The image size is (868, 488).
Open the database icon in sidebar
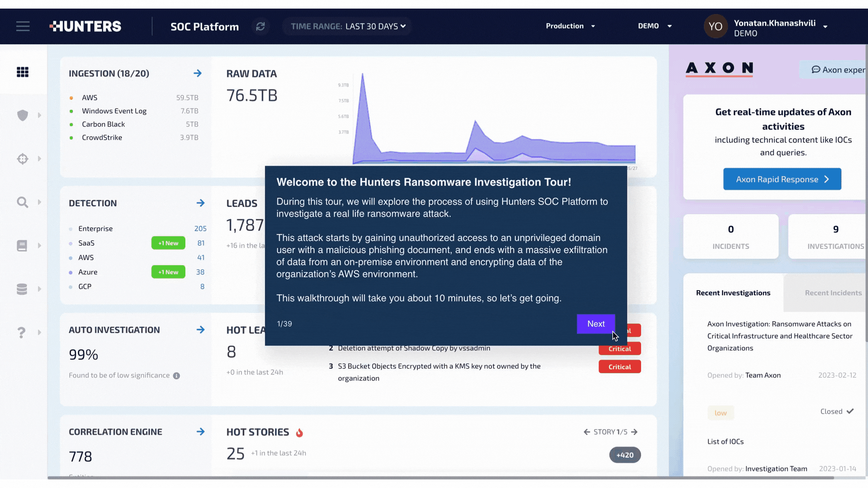(x=22, y=289)
